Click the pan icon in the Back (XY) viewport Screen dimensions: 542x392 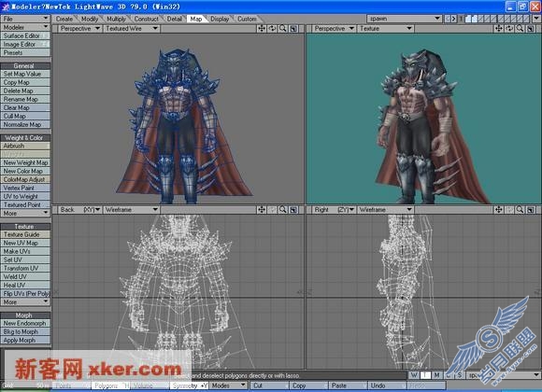262,210
